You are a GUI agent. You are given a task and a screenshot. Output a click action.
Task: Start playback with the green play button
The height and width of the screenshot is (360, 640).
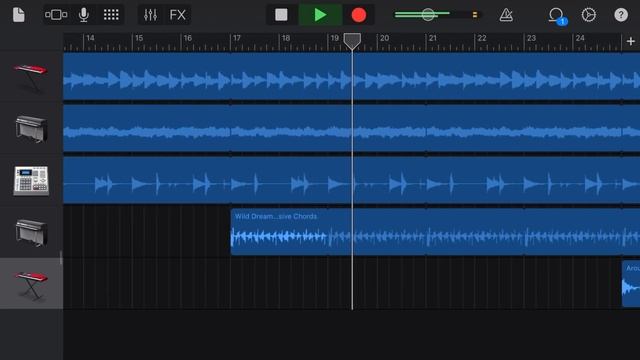point(320,15)
